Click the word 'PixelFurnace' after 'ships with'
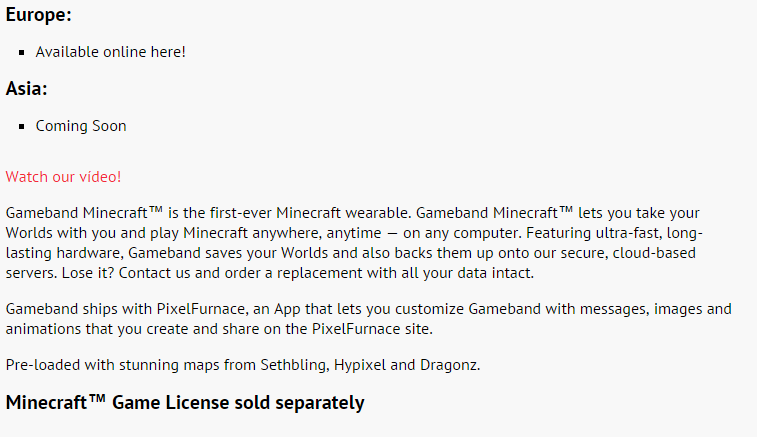 pos(201,309)
